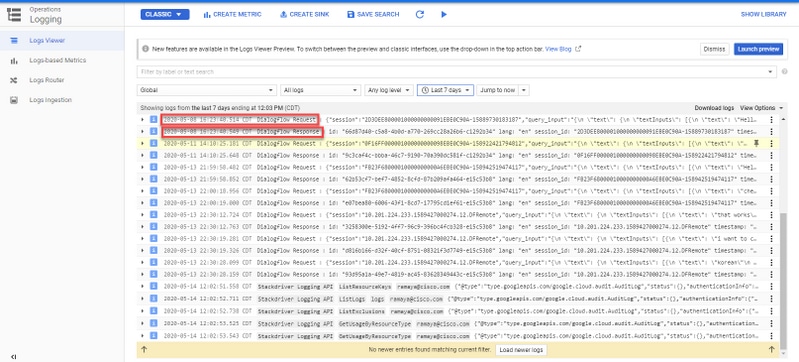Screen dimensions: 799x362
Task: Click the Create Metric button
Action: coord(232,14)
